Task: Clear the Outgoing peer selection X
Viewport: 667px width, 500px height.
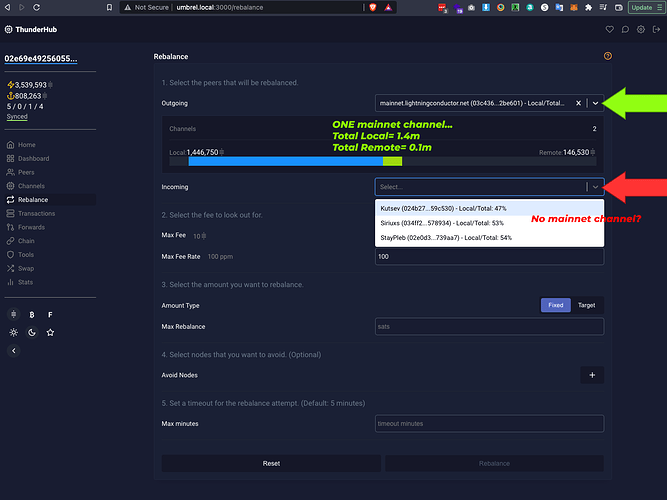Action: [579, 103]
